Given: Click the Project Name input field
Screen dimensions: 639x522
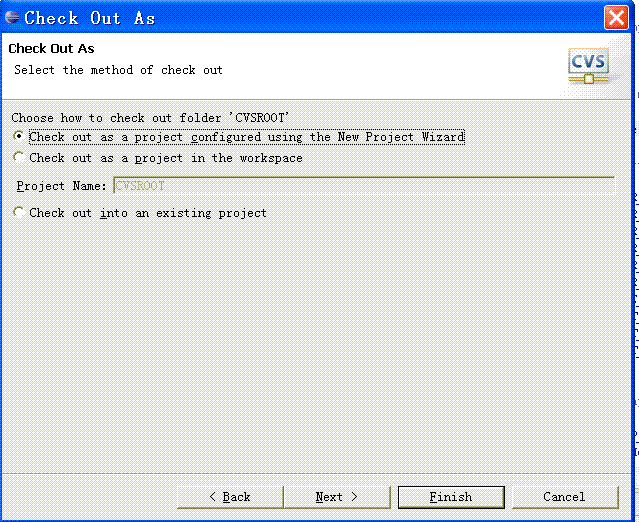Looking at the screenshot, I should [364, 186].
